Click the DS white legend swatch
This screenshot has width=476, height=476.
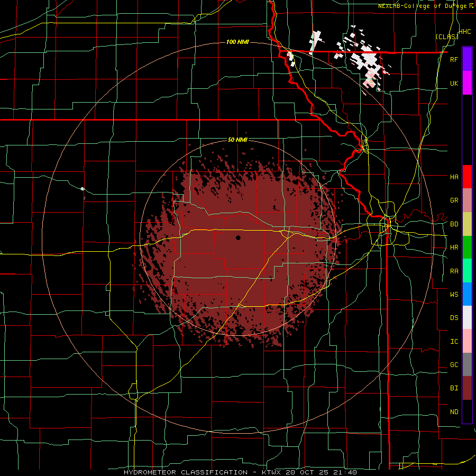pyautogui.click(x=467, y=317)
